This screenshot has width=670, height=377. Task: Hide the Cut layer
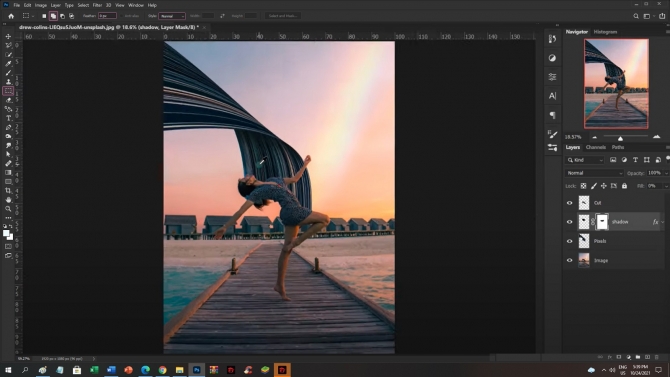click(x=570, y=203)
